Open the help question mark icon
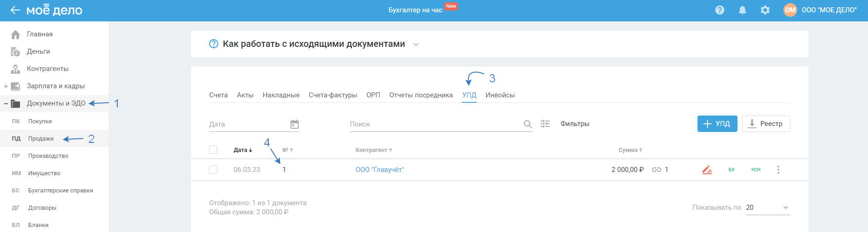This screenshot has width=868, height=232. tap(719, 10)
